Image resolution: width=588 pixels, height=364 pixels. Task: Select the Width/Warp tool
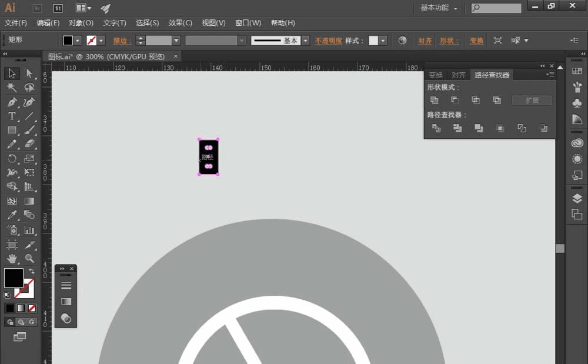point(12,172)
